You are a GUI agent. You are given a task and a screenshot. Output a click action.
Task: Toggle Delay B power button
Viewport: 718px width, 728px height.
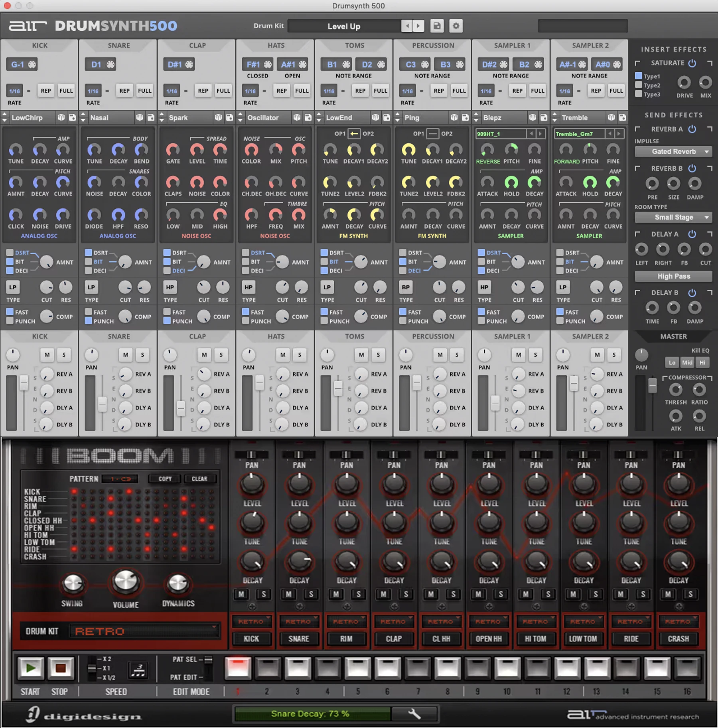692,293
